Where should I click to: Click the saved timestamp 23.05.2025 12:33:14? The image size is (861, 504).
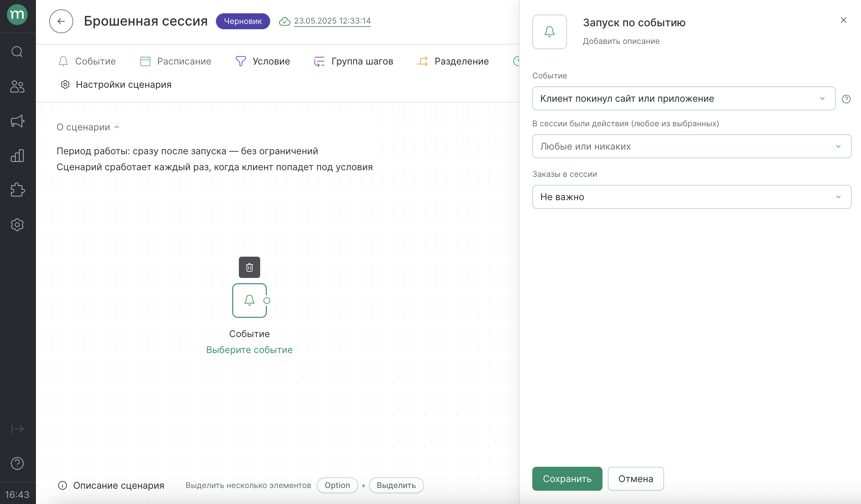point(332,21)
